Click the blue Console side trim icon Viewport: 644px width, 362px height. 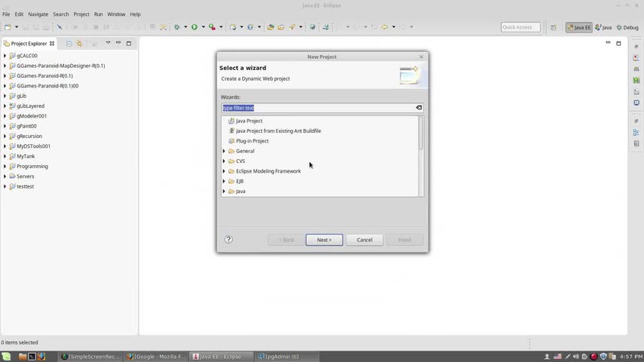click(636, 103)
